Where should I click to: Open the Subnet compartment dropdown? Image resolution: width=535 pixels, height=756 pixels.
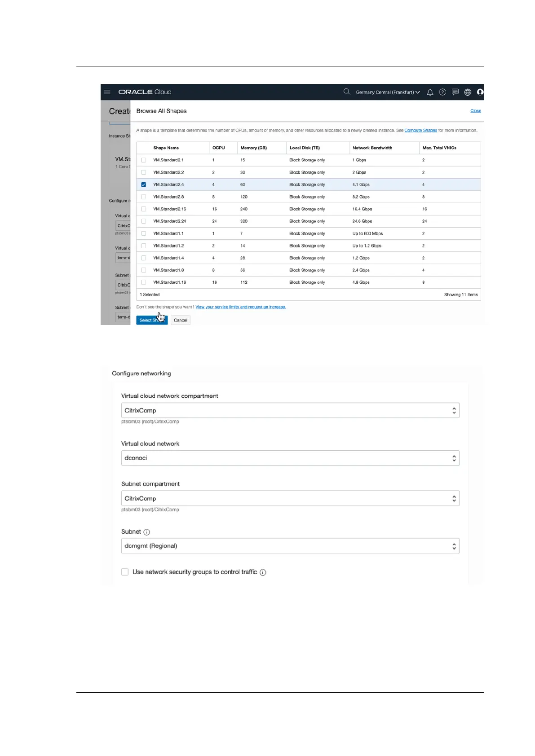pyautogui.click(x=290, y=498)
